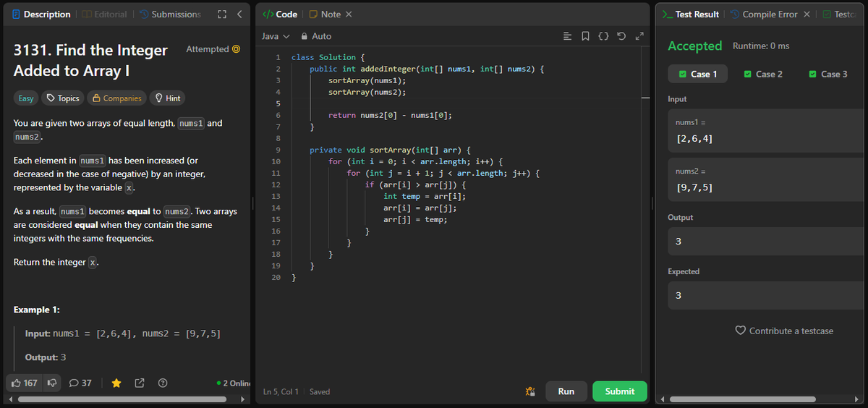Viewport: 868px width, 408px height.
Task: Click the line 'int temp = arr[i];'
Action: click(x=424, y=196)
